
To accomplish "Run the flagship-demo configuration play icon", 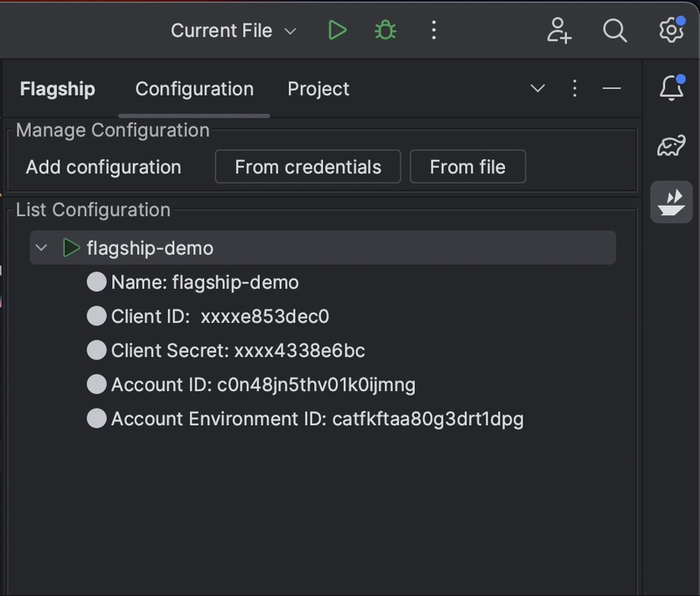I will tap(72, 249).
